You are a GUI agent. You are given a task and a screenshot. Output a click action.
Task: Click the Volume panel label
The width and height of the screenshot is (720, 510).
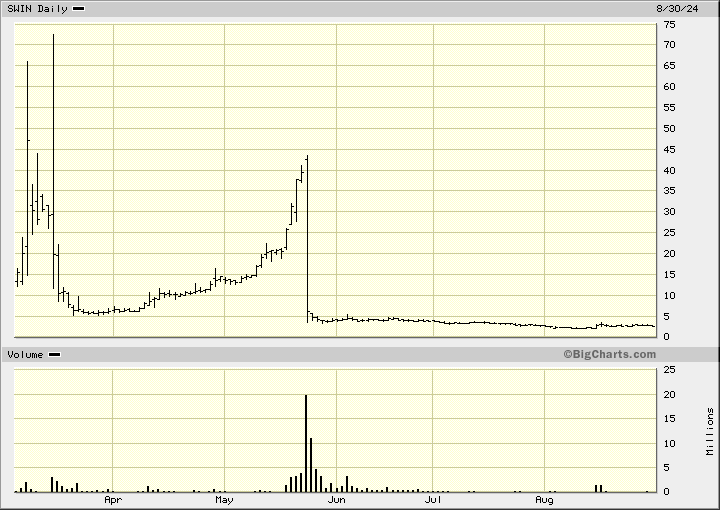(26, 355)
